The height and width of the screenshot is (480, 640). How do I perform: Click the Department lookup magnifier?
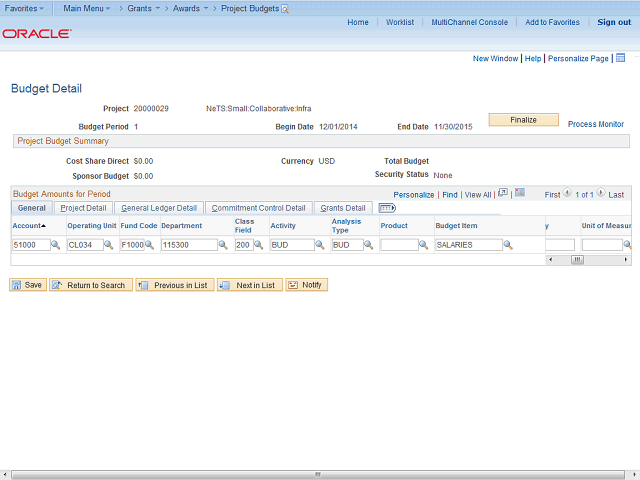223,245
